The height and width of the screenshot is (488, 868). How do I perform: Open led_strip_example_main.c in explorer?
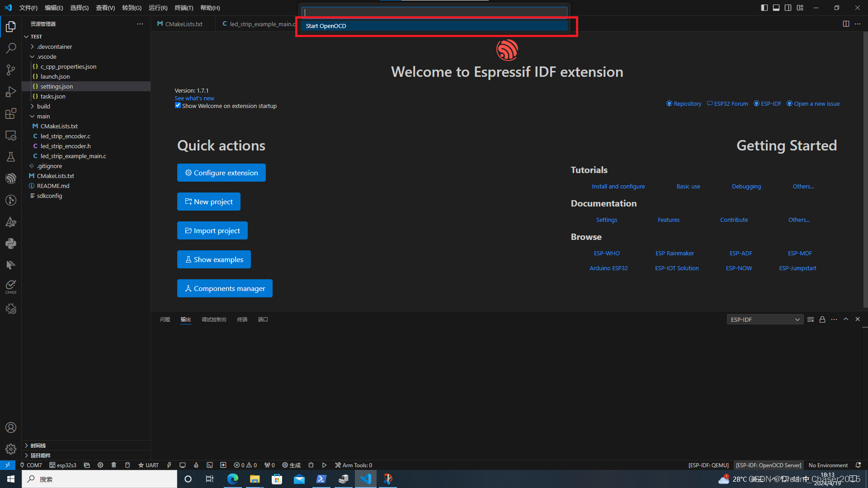(73, 156)
